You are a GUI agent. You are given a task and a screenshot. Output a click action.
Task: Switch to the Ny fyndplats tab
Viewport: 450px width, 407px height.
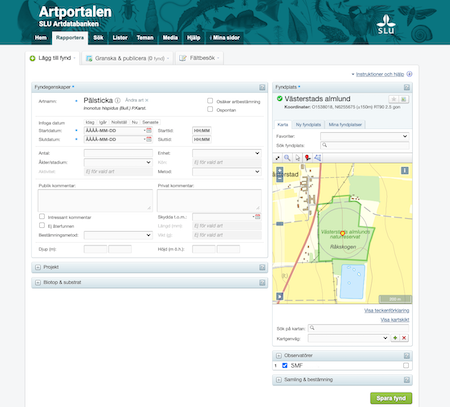coord(308,125)
